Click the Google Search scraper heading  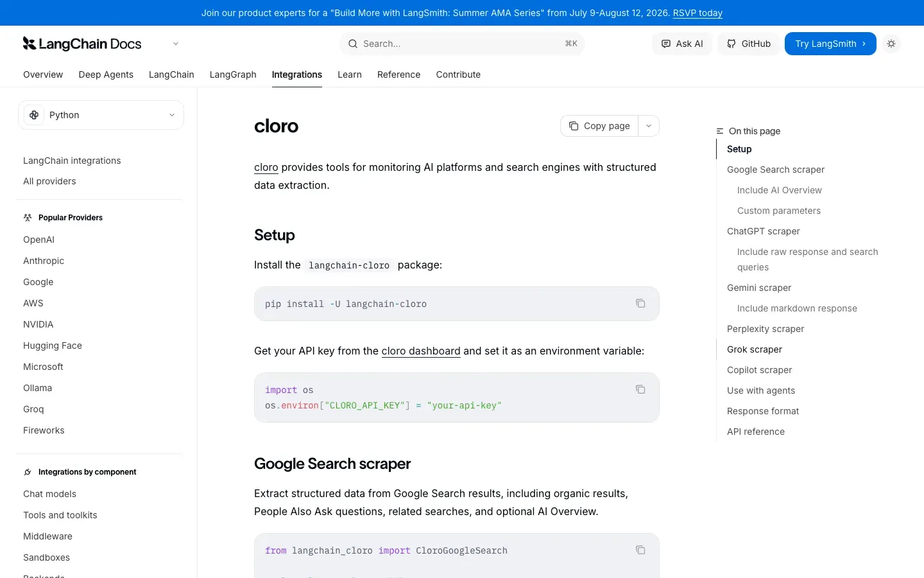332,464
